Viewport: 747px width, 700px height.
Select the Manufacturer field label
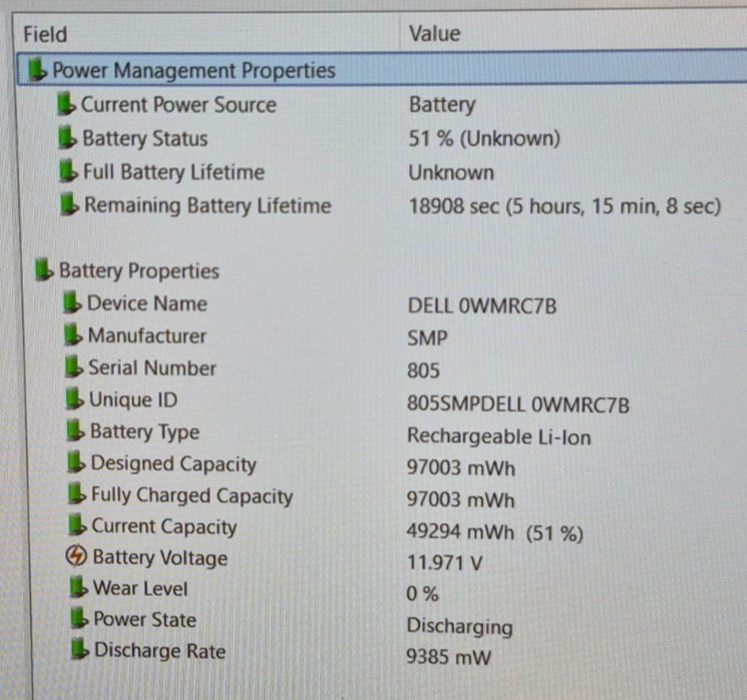[x=148, y=335]
